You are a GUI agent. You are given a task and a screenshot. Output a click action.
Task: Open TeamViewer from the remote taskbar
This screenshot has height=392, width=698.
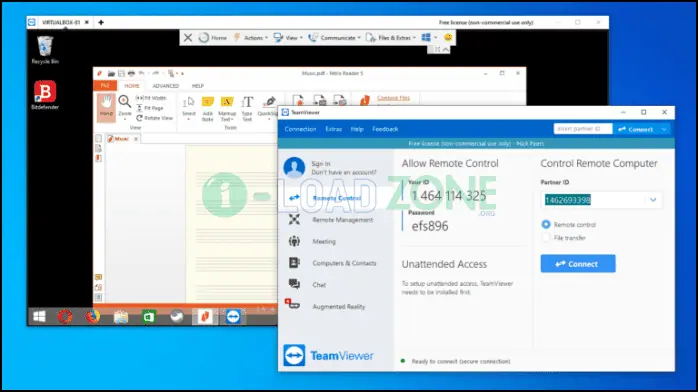[233, 316]
